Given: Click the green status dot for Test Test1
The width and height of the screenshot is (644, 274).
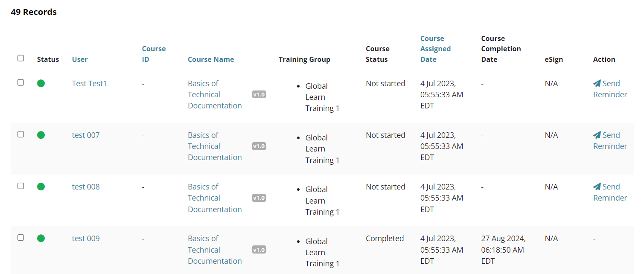Looking at the screenshot, I should coord(41,83).
